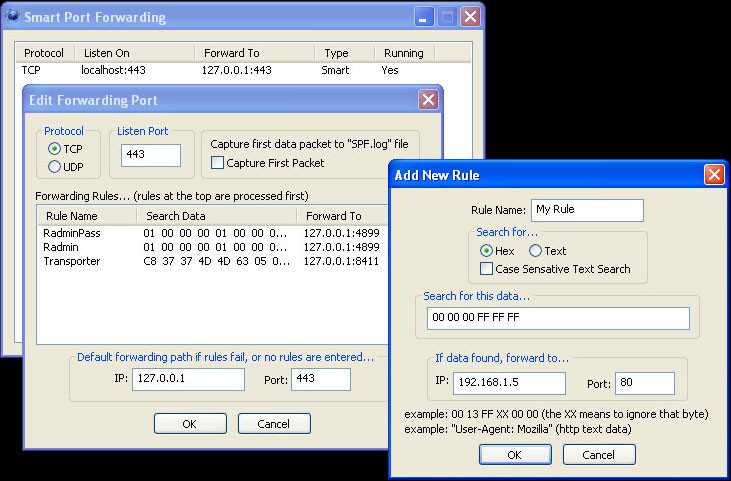Click the Search for this data field
This screenshot has width=731, height=481.
pyautogui.click(x=558, y=318)
